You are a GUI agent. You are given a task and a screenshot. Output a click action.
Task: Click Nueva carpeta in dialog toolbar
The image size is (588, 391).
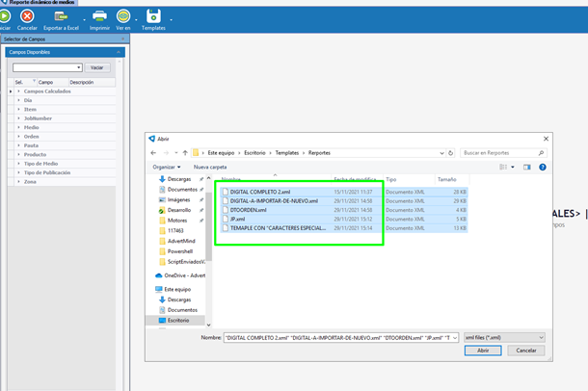click(x=209, y=167)
